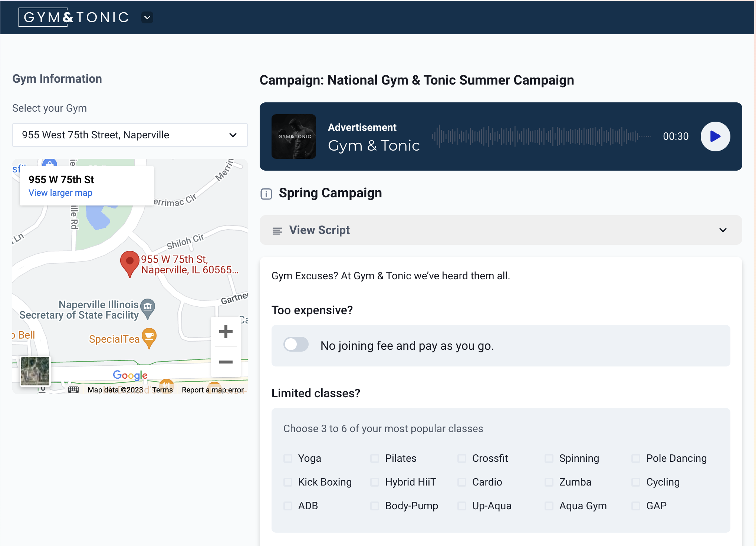The height and width of the screenshot is (546, 756).
Task: Switch map to satellite view thumbnail
Action: click(35, 371)
